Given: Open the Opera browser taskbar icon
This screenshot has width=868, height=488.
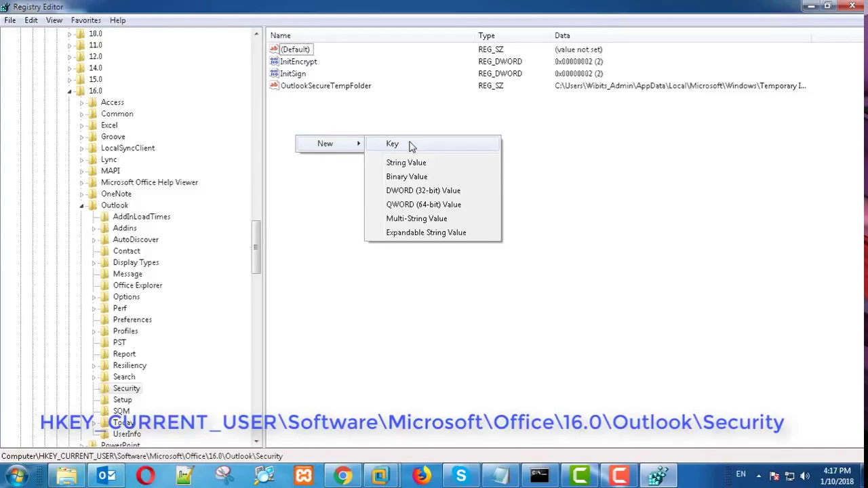Looking at the screenshot, I should (x=145, y=475).
